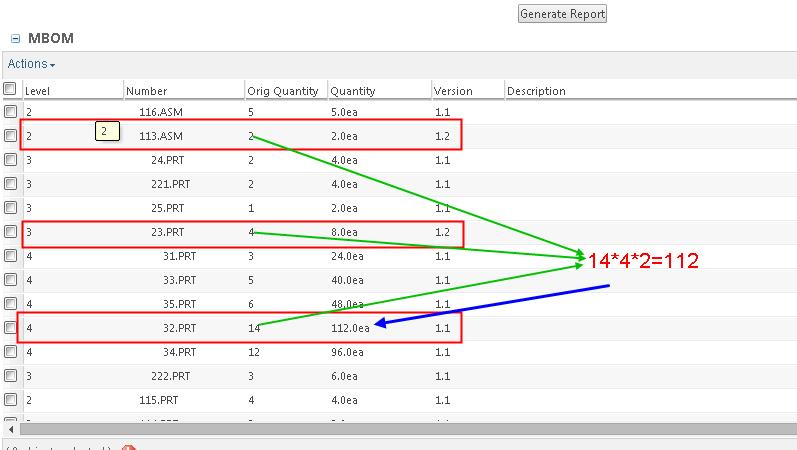Click the 5.0ea quantity value
This screenshot has width=797, height=450.
coord(344,112)
